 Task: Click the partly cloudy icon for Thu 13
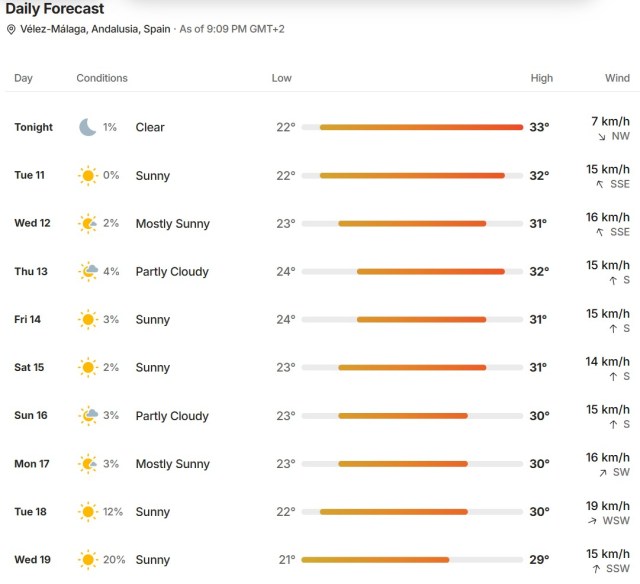point(88,271)
